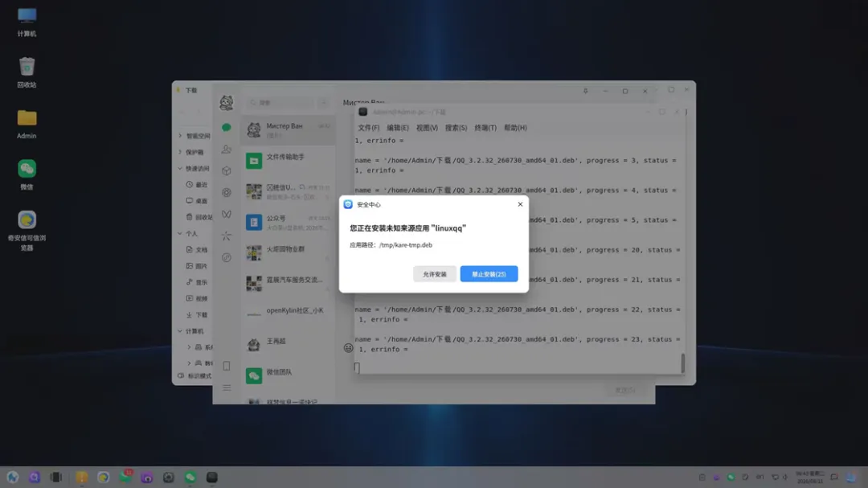Open the WeChat Channels butterfly icon

(227, 214)
